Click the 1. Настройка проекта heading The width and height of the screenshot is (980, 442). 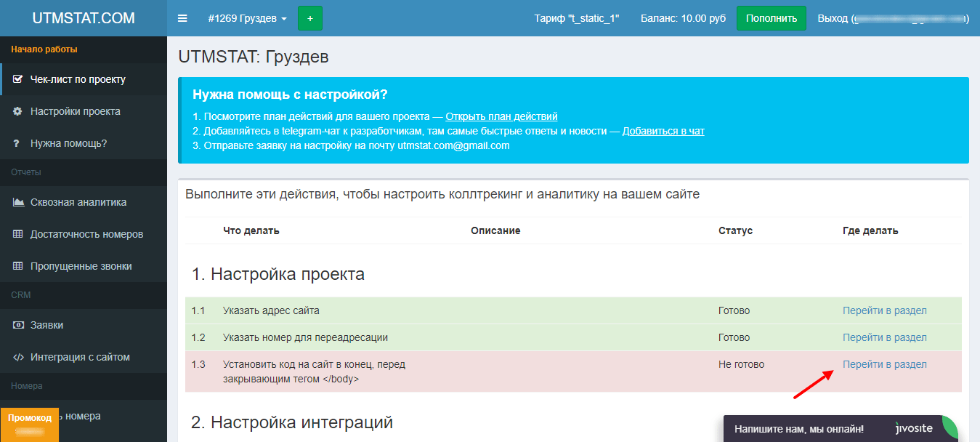[278, 274]
